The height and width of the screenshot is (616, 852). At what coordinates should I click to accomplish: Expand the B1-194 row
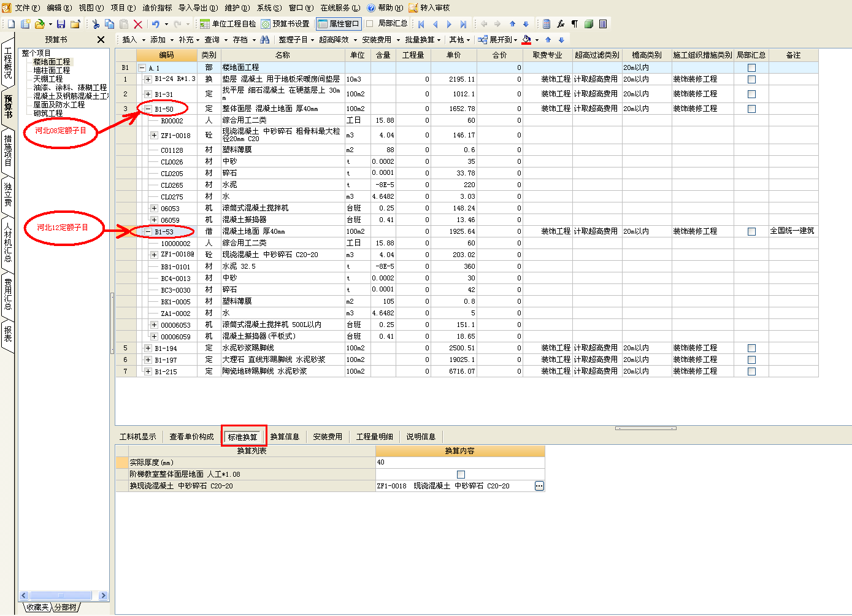[x=148, y=348]
